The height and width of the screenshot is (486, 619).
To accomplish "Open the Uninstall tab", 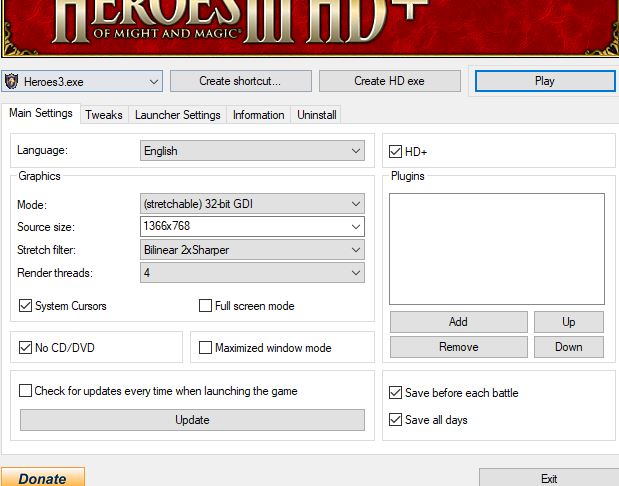I will (x=317, y=115).
